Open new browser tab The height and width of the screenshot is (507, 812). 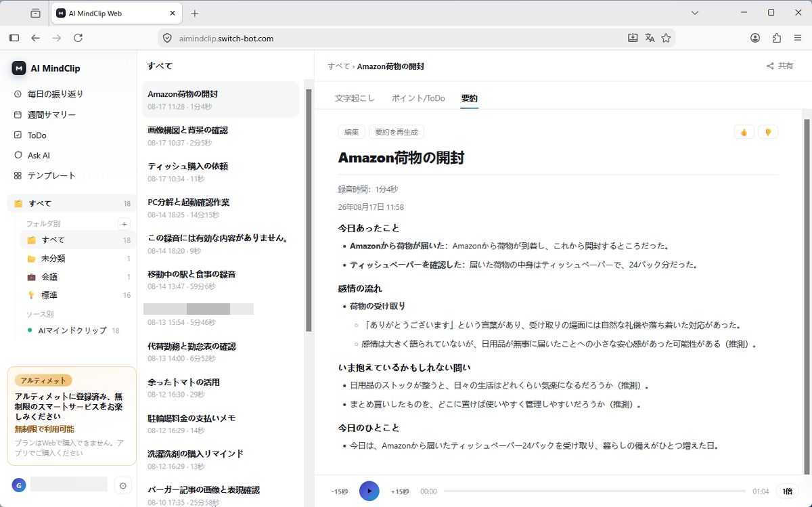pos(195,13)
